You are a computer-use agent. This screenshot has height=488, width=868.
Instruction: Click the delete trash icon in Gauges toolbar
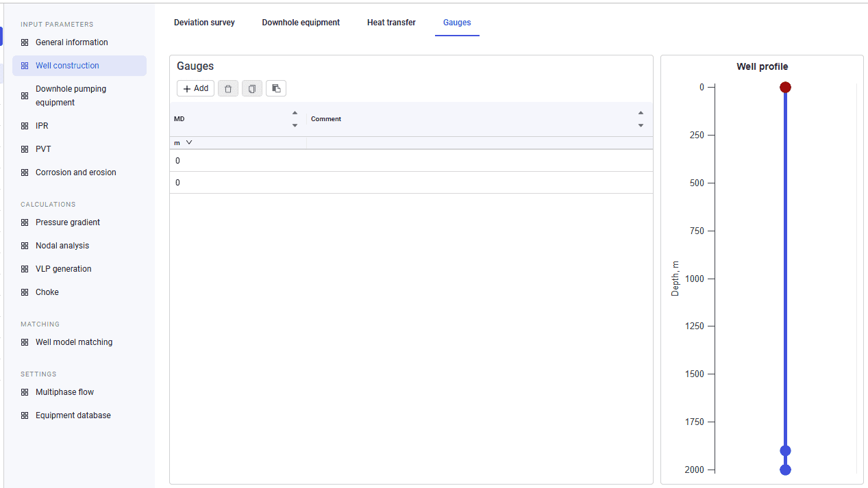coord(228,88)
